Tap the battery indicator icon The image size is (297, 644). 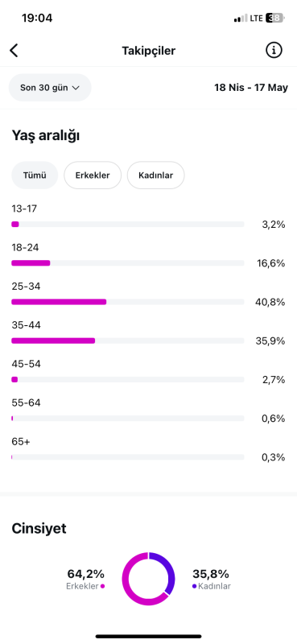[x=275, y=18]
